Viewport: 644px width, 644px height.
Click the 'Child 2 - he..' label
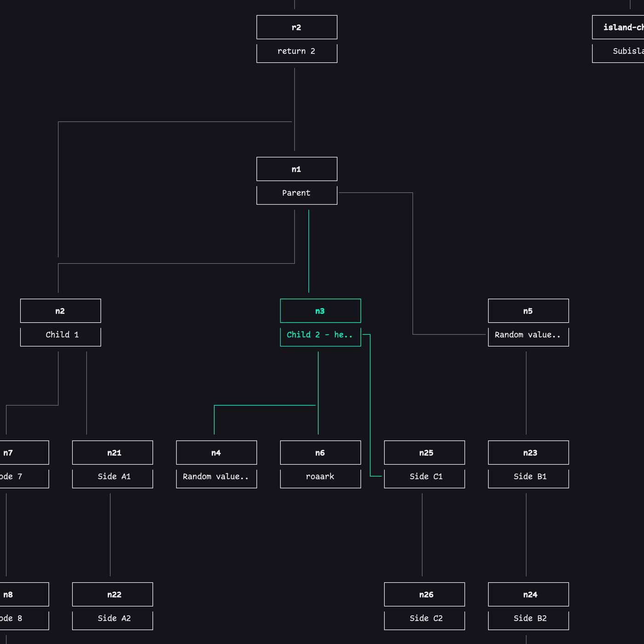pyautogui.click(x=320, y=335)
